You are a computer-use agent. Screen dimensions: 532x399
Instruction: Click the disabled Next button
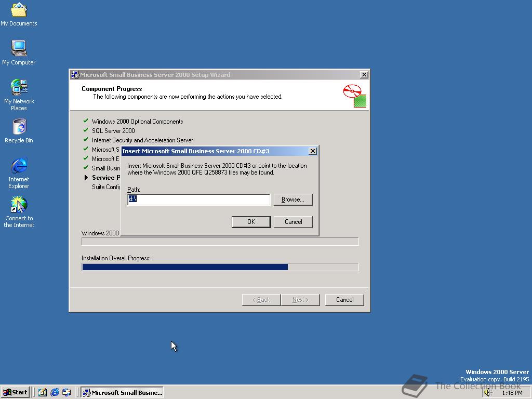[300, 300]
